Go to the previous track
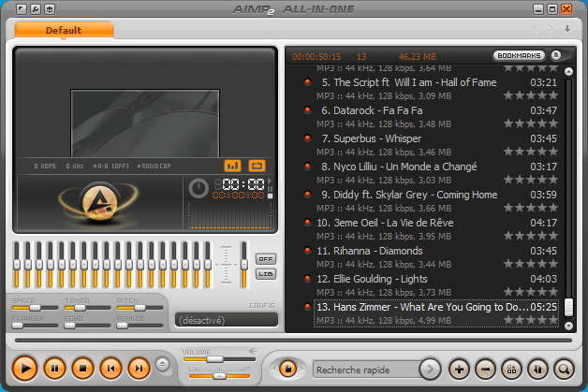This screenshot has width=588, height=392. click(x=111, y=369)
